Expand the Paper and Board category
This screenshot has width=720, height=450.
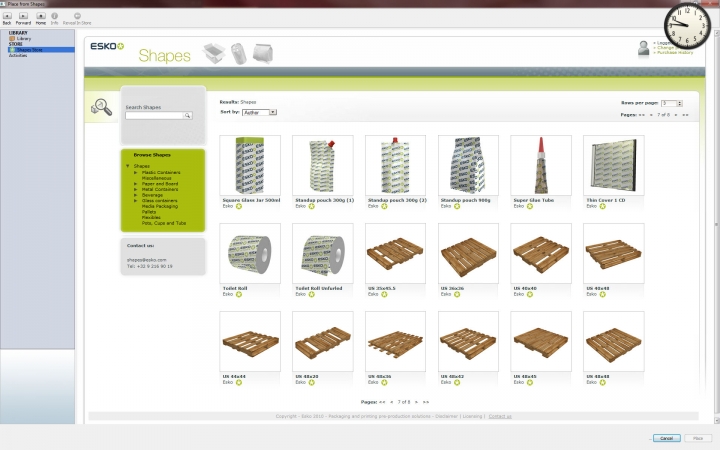pyautogui.click(x=135, y=183)
